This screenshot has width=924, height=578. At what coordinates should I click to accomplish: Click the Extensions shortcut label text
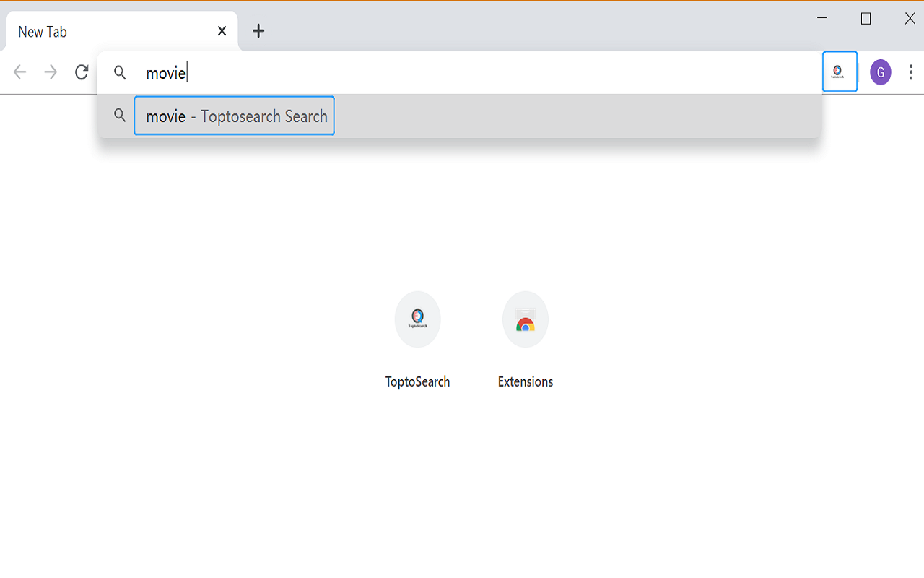point(525,381)
